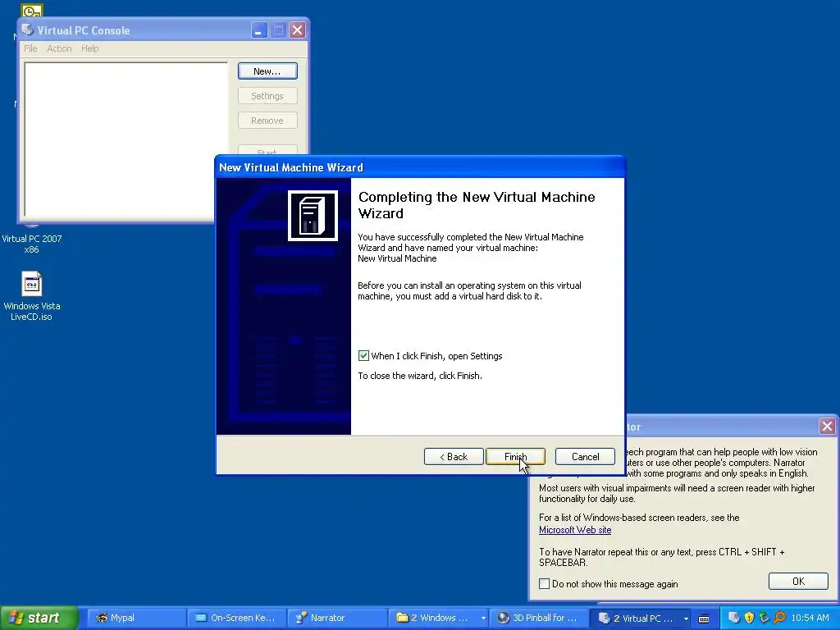Select the Virtual PC 2007 x86 desktop label
This screenshot has width=840, height=630.
pos(32,244)
